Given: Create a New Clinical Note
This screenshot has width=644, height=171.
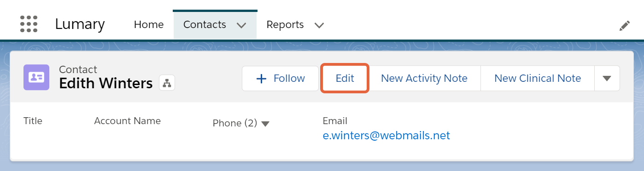Looking at the screenshot, I should click(538, 78).
